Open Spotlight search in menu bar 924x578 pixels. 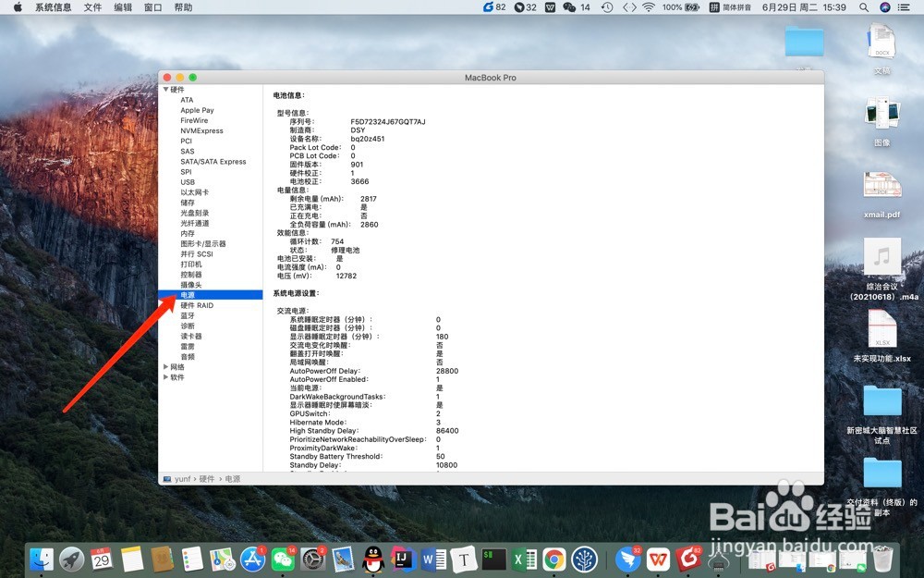click(864, 7)
